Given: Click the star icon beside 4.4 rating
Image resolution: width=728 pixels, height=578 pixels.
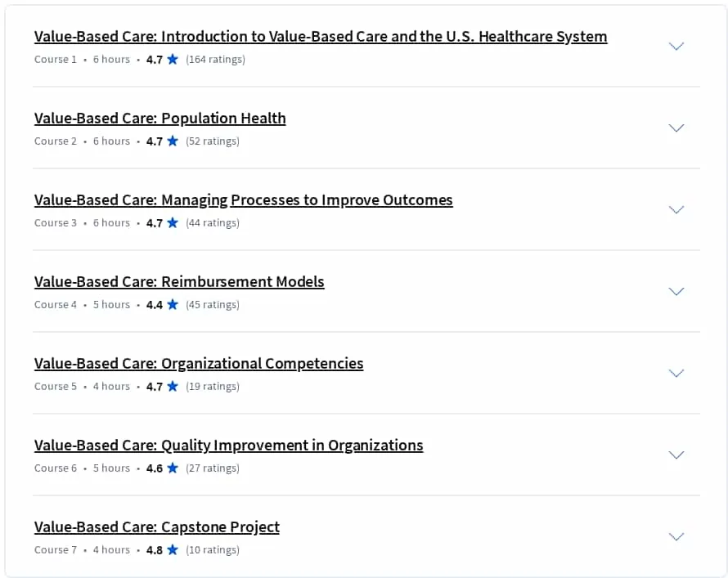Looking at the screenshot, I should [x=173, y=305].
